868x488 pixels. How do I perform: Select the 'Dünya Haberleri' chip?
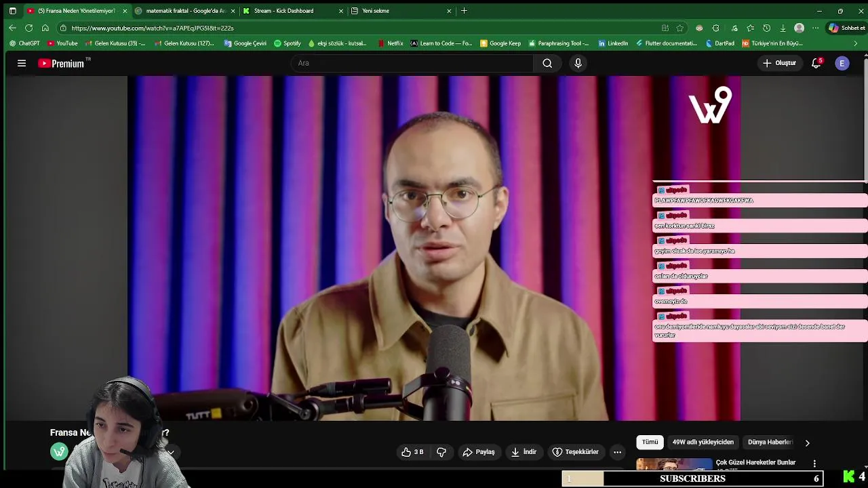click(x=770, y=442)
